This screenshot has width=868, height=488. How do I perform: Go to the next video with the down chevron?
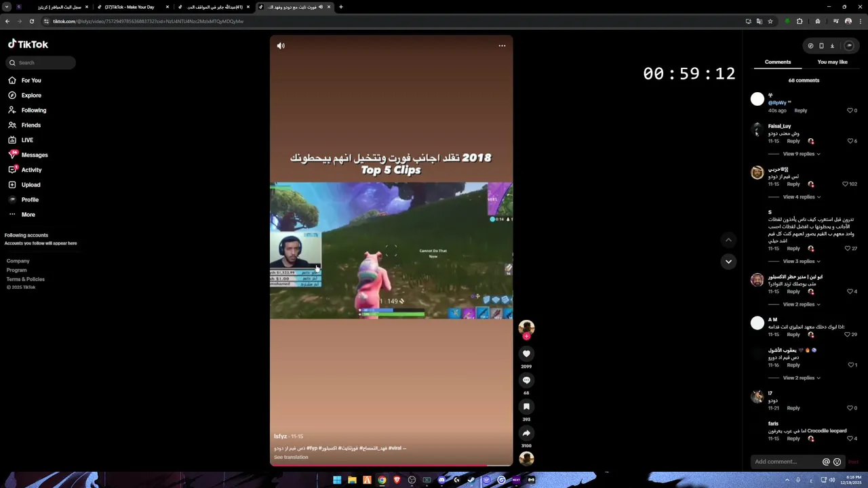[728, 262]
